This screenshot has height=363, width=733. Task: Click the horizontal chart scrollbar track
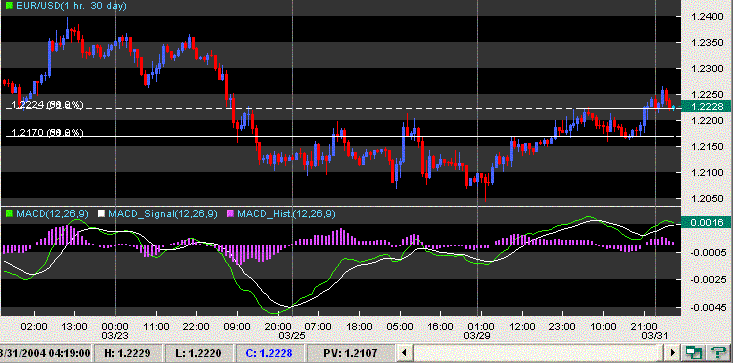(x=539, y=352)
